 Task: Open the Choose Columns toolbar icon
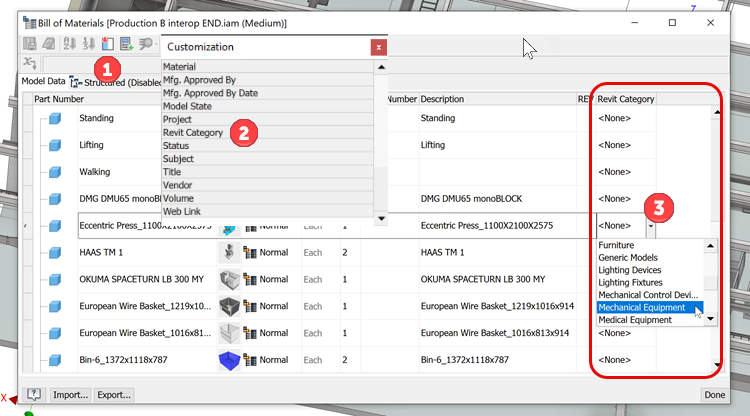click(x=108, y=44)
